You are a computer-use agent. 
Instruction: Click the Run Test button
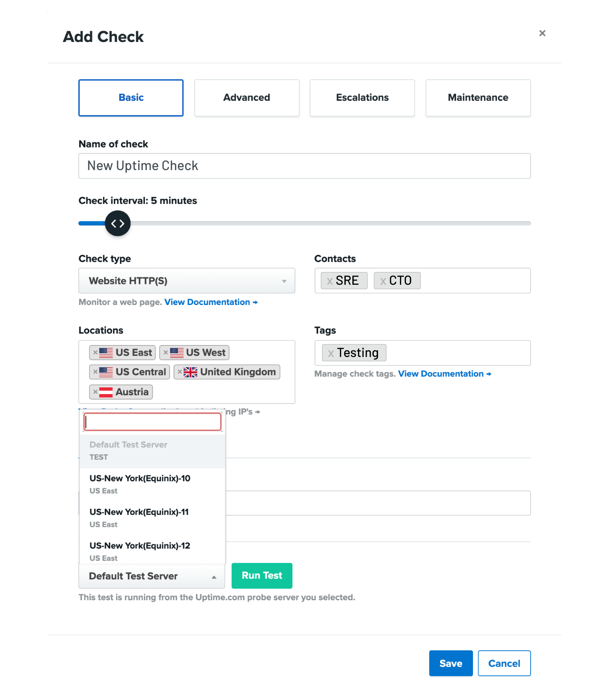(x=262, y=575)
